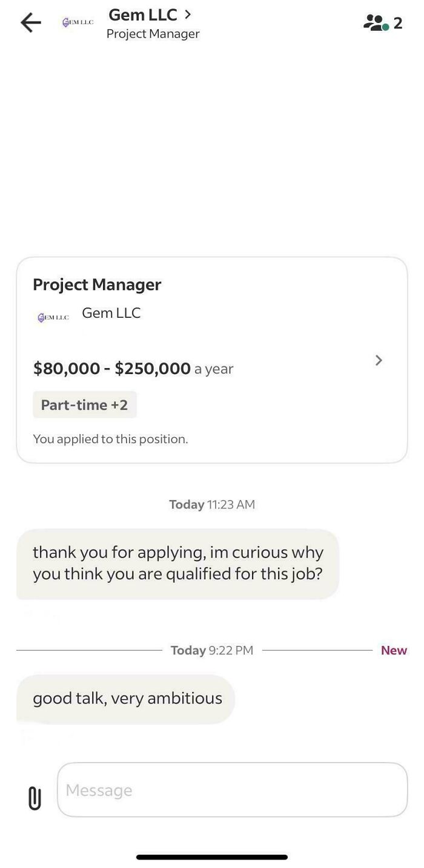Viewport: 424px width, 868px height.
Task: Click the Gem LLC logo in the header
Action: (77, 21)
